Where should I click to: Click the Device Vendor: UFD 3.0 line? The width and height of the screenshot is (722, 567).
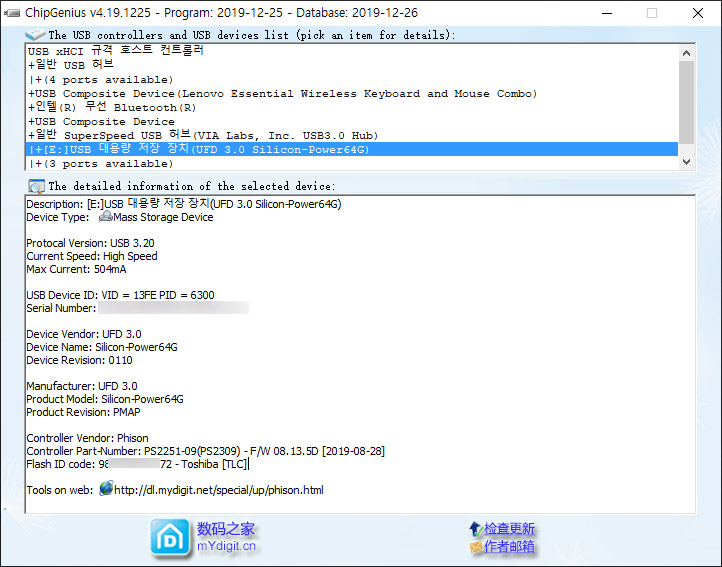[x=84, y=334]
